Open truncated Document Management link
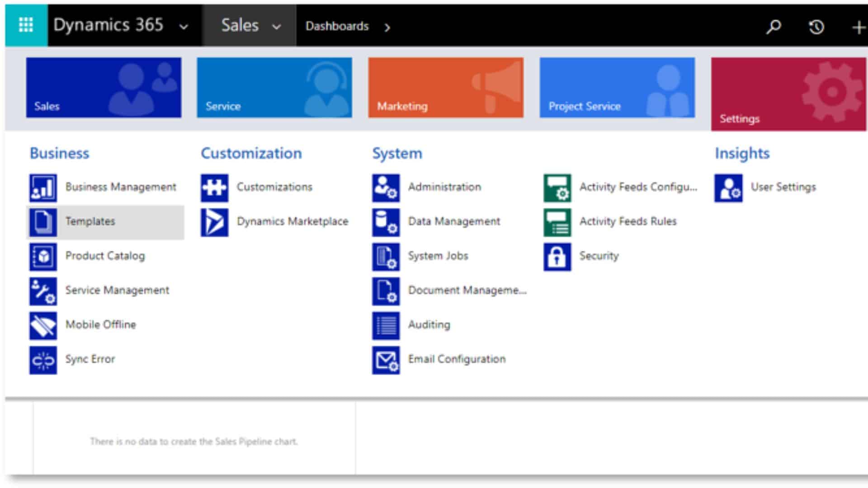This screenshot has height=488, width=868. coord(467,290)
